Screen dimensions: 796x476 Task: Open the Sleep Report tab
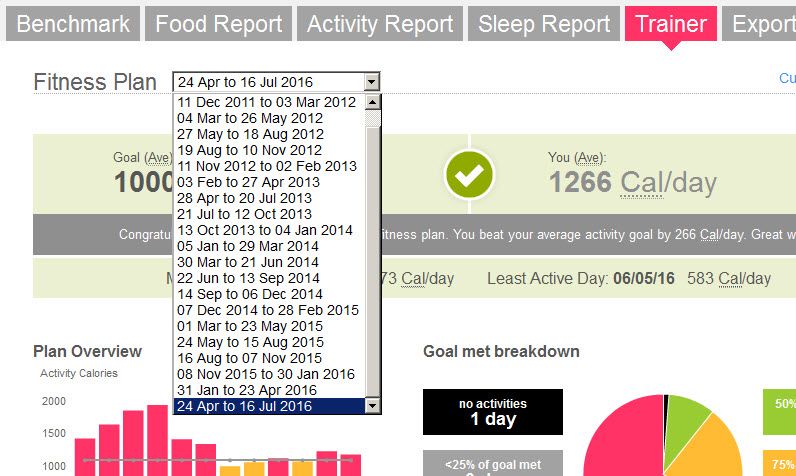click(x=544, y=23)
